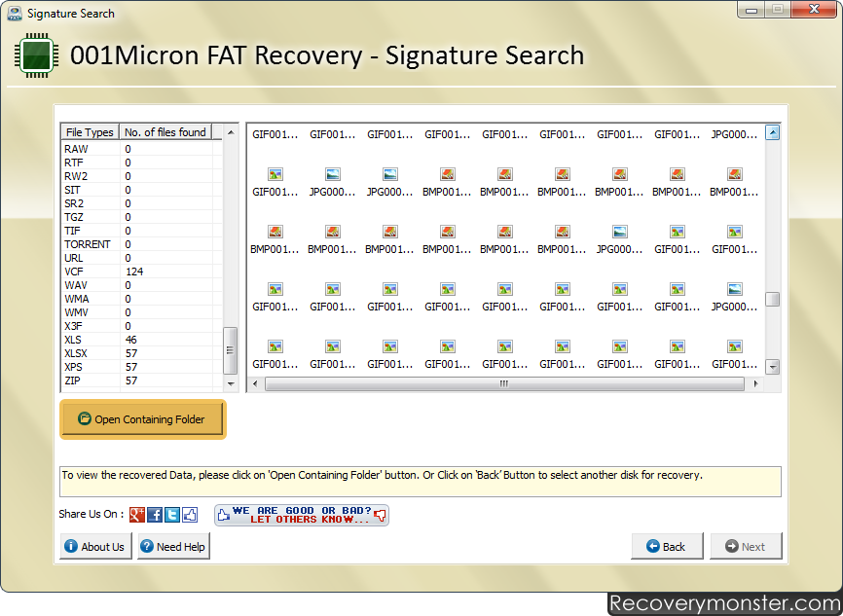Select the URL file type row
This screenshot has height=616, width=843.
tap(141, 258)
